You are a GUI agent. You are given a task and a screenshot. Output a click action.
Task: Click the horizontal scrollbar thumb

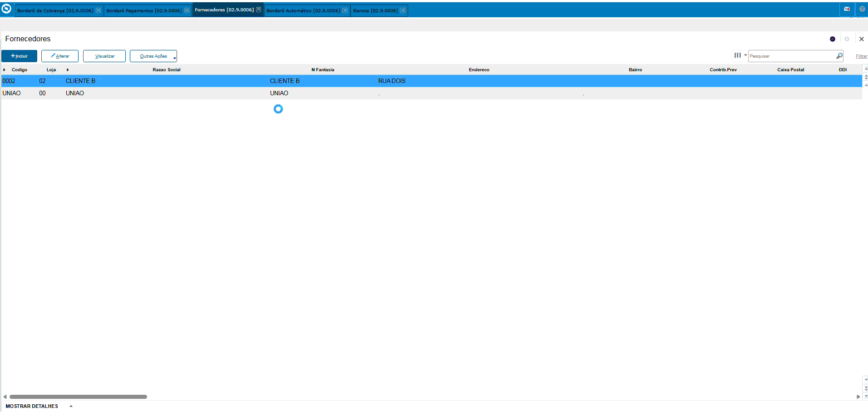(78, 397)
